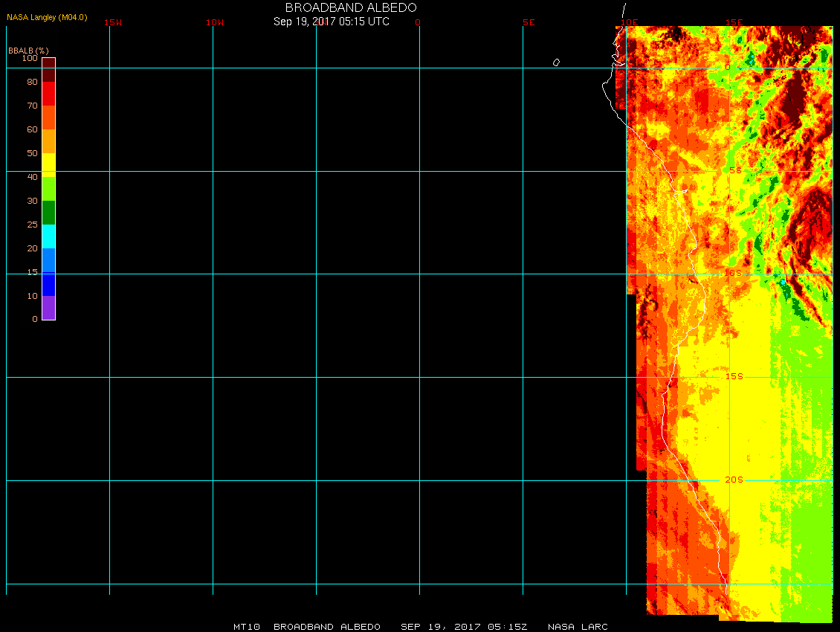This screenshot has width=840, height=632.
Task: Click the 5E longitude label
Action: click(x=529, y=22)
